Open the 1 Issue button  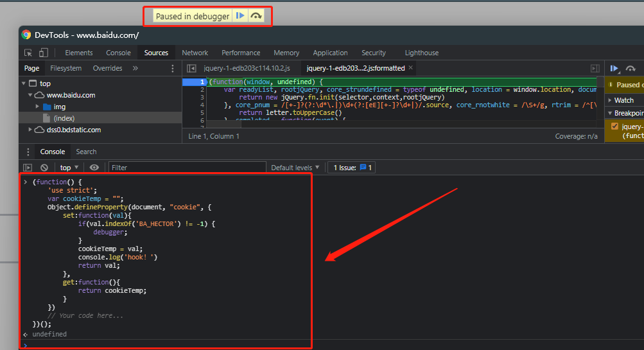pyautogui.click(x=352, y=168)
